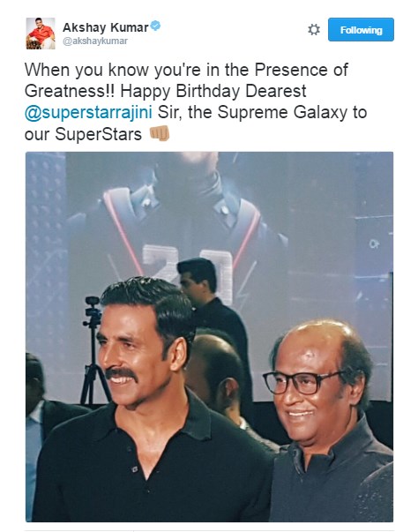Open the gear settings icon beside Following

click(x=314, y=30)
